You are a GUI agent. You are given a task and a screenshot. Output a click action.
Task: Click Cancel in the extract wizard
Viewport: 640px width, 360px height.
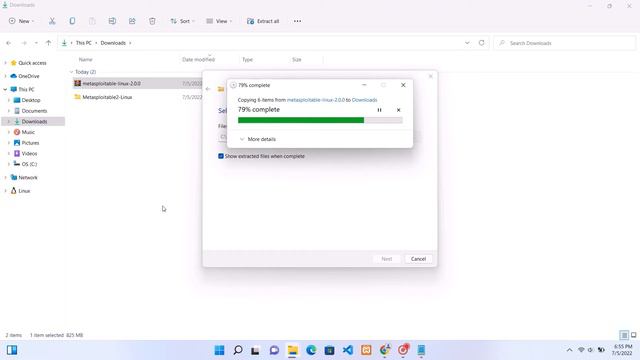[x=418, y=259]
